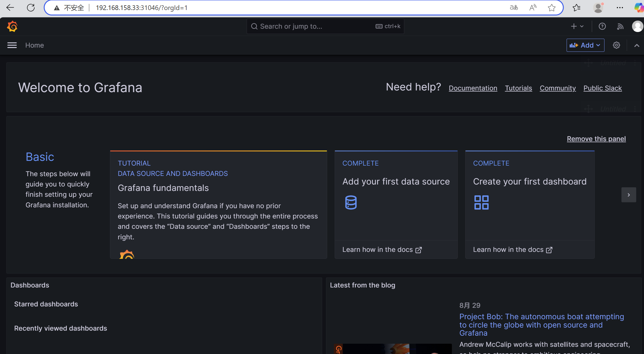
Task: Click the Basic heading text
Action: [x=40, y=157]
